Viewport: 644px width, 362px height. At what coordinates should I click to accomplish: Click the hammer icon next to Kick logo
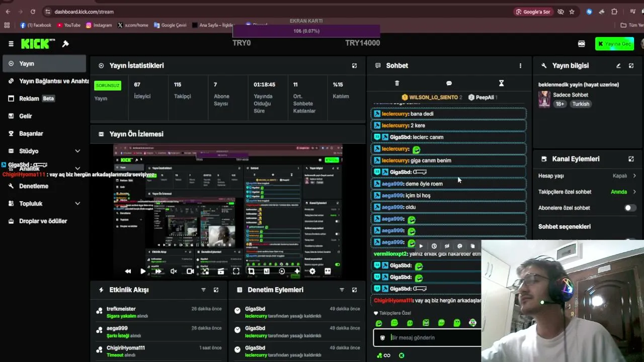[x=65, y=44]
